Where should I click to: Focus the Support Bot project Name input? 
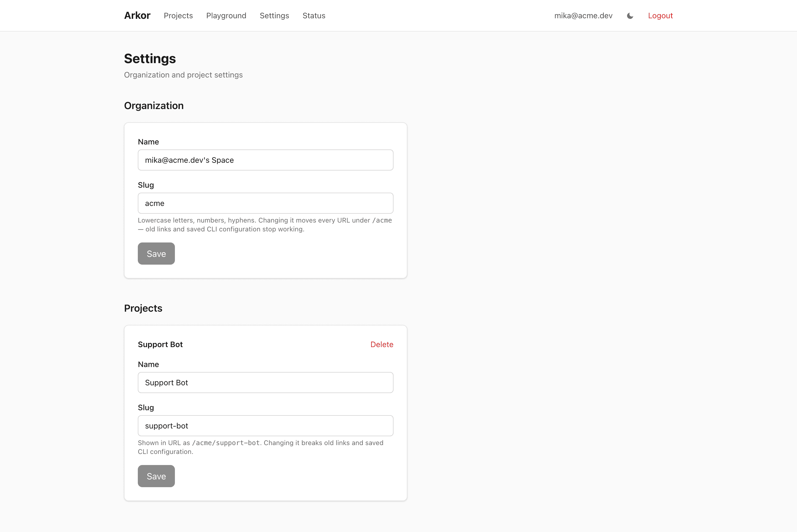point(266,382)
